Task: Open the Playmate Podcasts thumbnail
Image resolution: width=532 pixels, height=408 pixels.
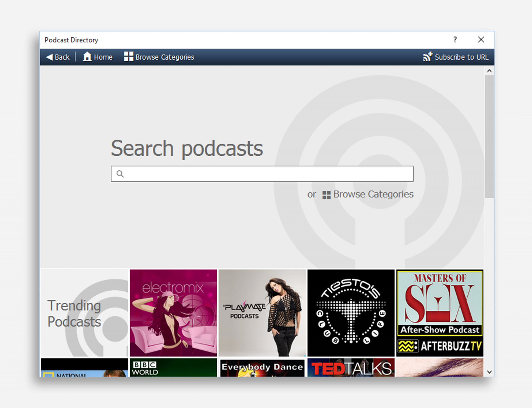Action: [262, 313]
